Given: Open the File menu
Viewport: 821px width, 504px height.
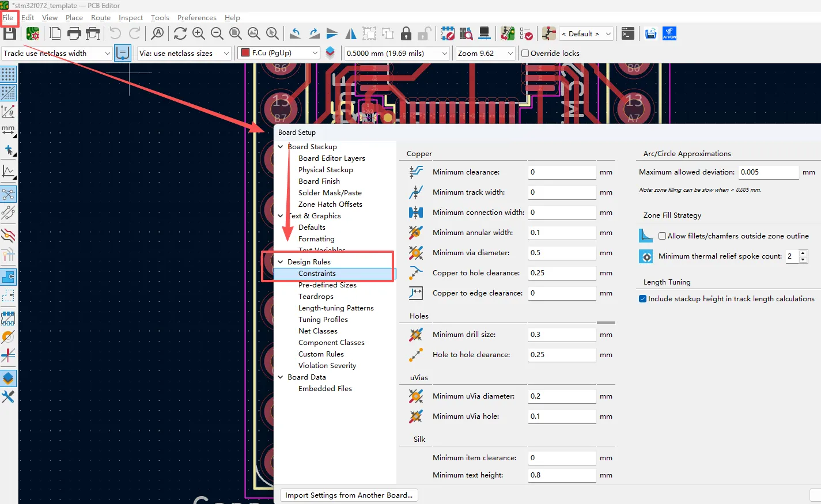Looking at the screenshot, I should [x=8, y=17].
